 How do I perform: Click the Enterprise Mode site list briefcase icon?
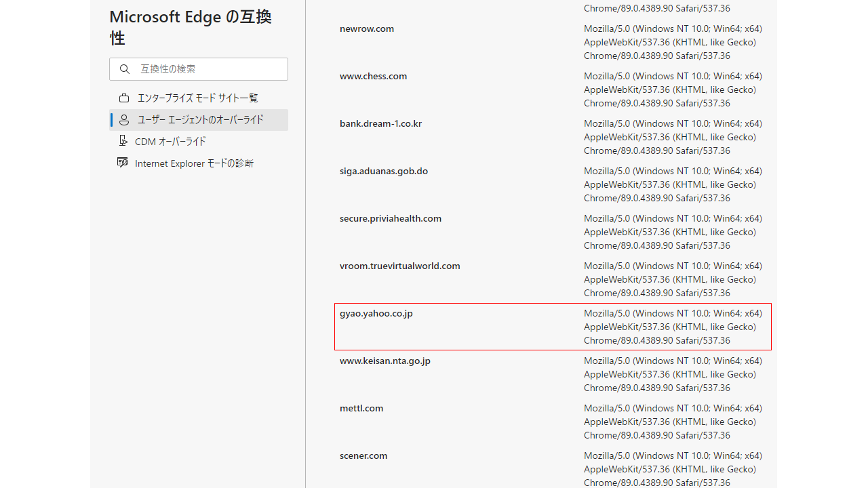tap(123, 98)
